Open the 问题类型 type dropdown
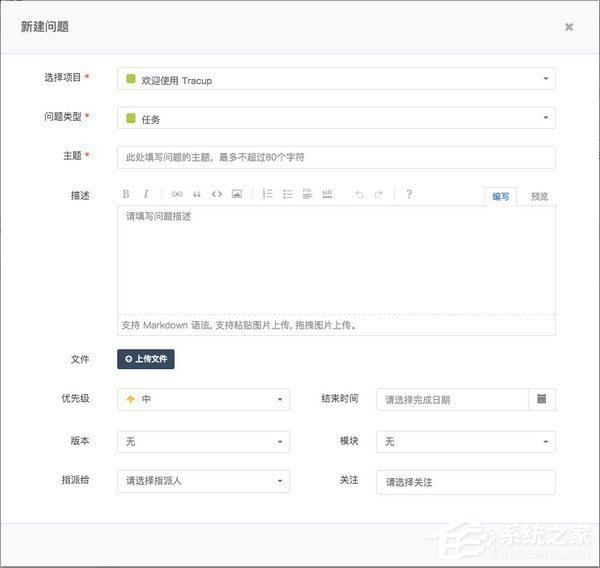Viewport: 600px width, 568px height. point(336,118)
